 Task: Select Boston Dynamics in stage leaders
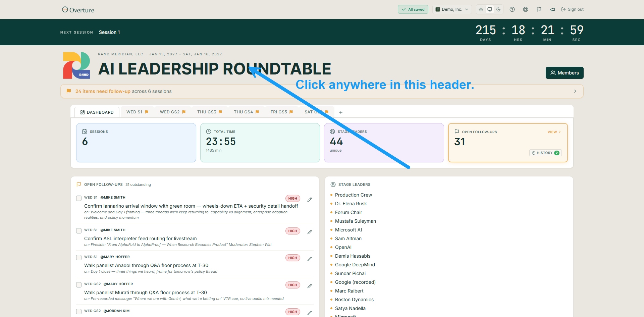click(x=354, y=300)
